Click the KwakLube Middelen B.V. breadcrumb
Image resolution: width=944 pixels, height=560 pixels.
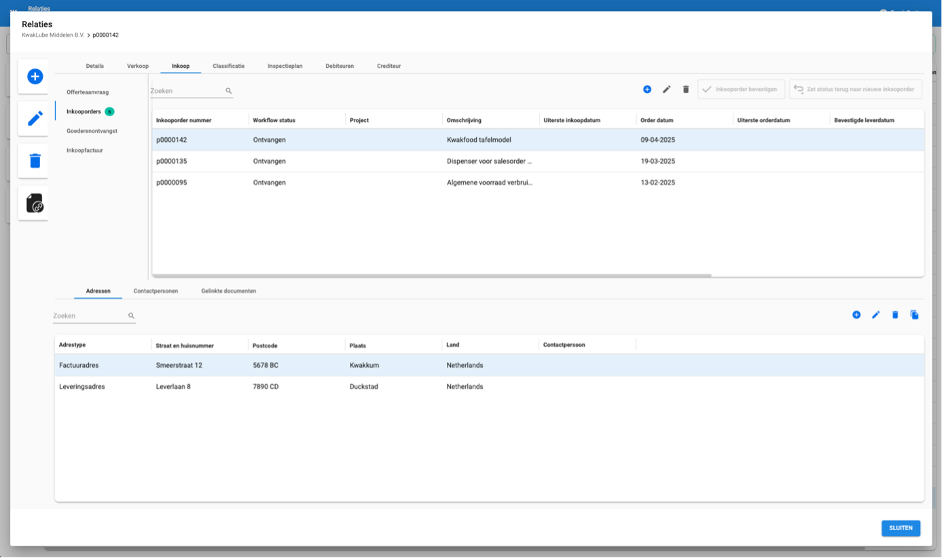53,35
